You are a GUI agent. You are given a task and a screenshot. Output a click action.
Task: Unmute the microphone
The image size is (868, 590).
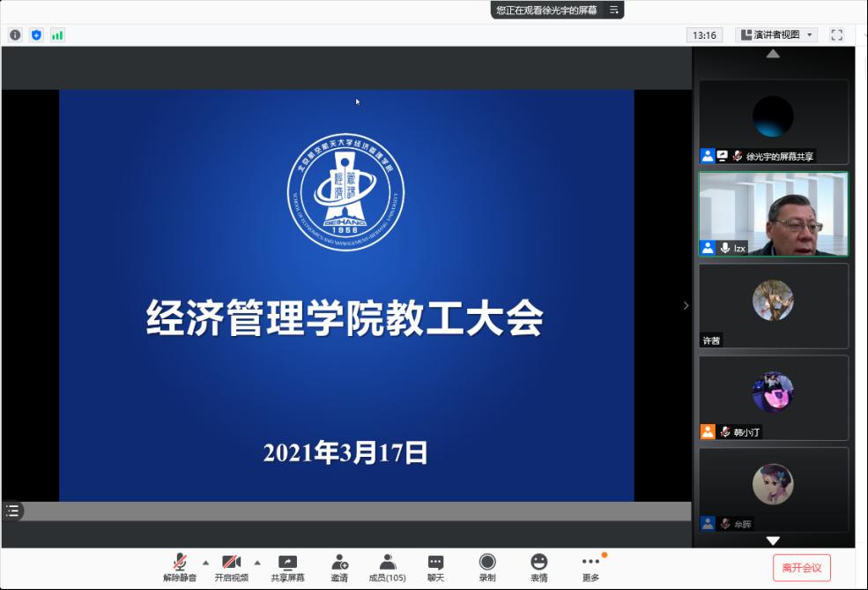tap(180, 568)
